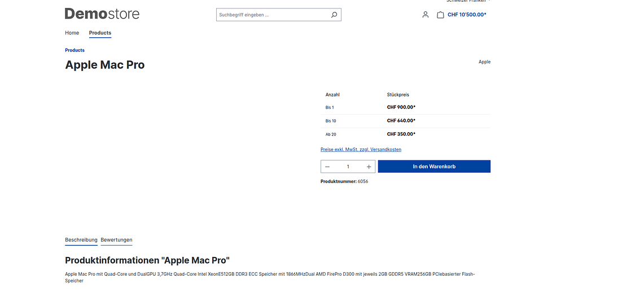The image size is (644, 296).
Task: Click the Ab 20 price tier row
Action: click(x=405, y=134)
